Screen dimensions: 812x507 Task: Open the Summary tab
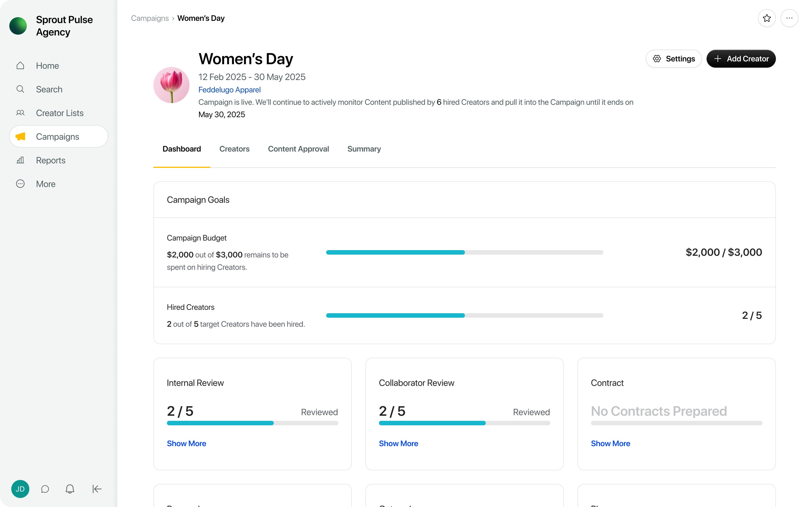(x=364, y=149)
